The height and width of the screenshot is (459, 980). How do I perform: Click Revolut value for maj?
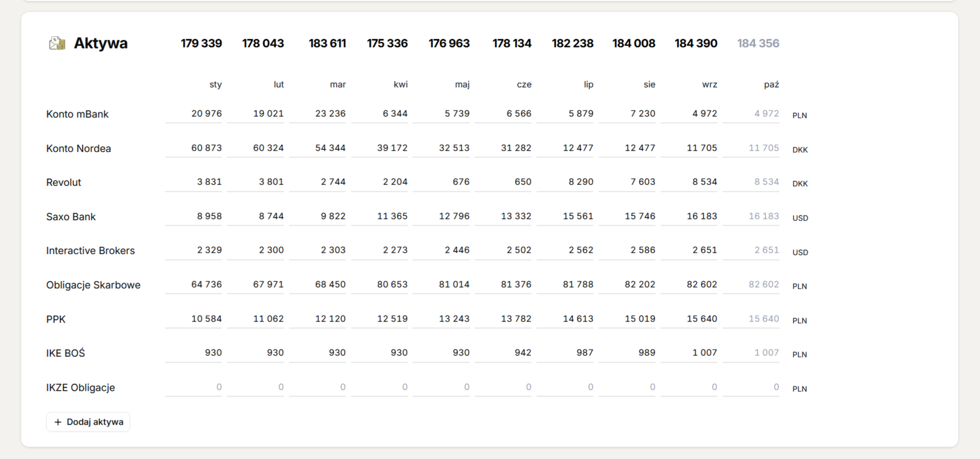tap(441, 182)
